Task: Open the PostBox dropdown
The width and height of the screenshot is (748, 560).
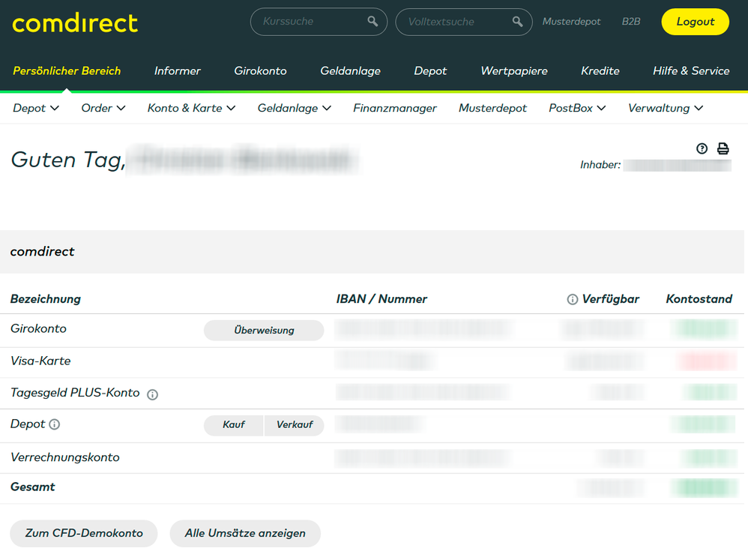Action: (577, 108)
